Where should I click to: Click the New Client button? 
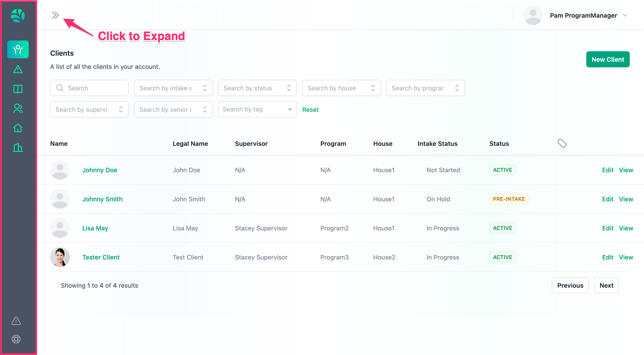608,59
